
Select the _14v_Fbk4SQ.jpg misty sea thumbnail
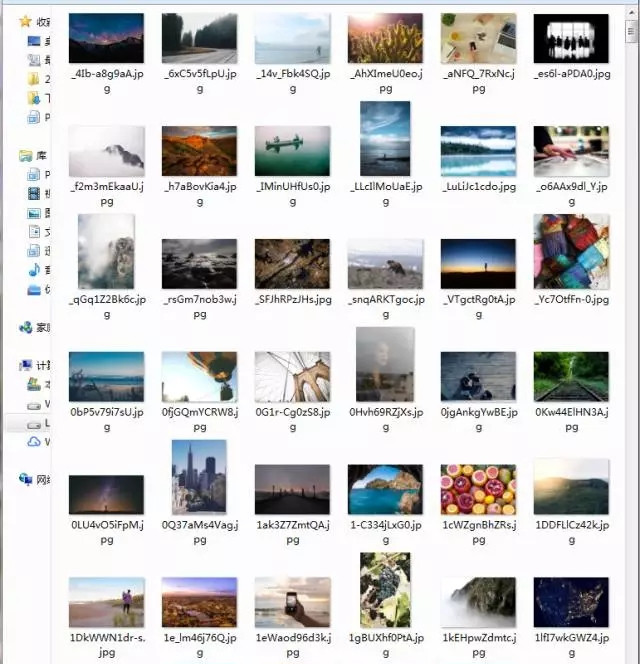[x=292, y=38]
